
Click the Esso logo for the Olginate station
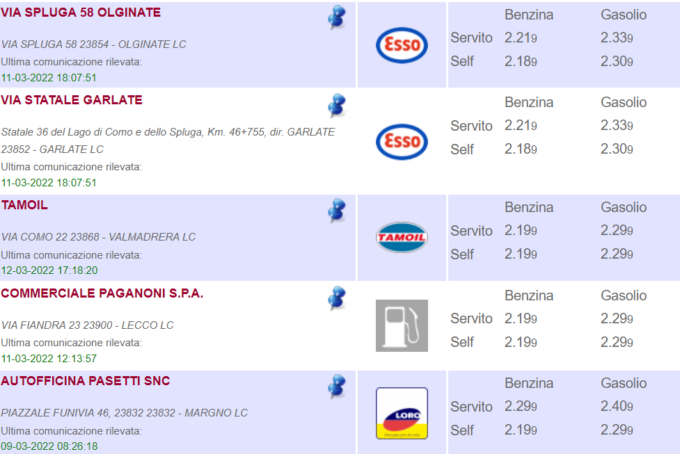[x=401, y=44]
